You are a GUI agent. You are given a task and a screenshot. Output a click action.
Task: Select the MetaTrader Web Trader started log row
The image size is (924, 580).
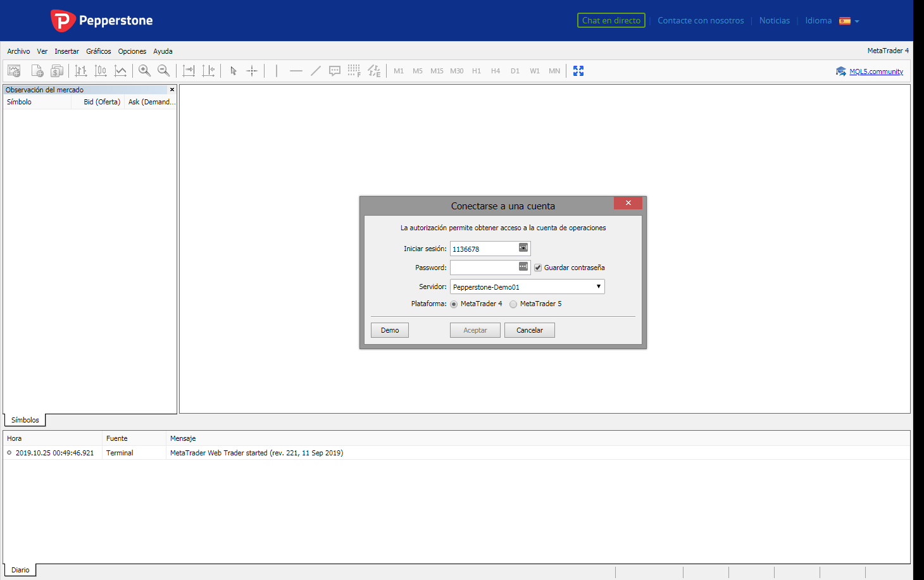pos(456,453)
